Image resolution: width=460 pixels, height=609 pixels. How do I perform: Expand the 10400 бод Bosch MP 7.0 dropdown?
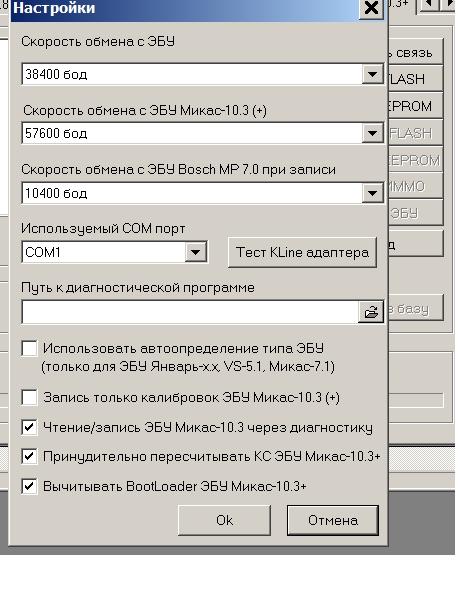pyautogui.click(x=372, y=193)
